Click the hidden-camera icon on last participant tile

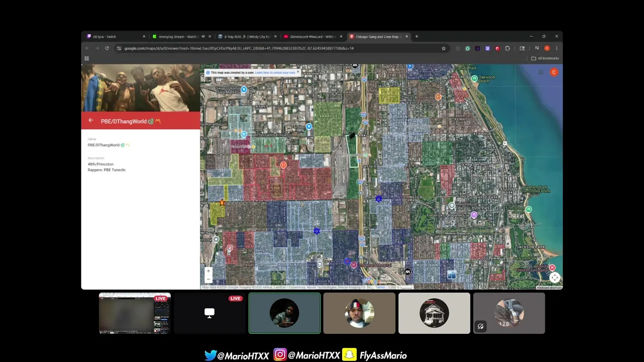click(x=480, y=327)
